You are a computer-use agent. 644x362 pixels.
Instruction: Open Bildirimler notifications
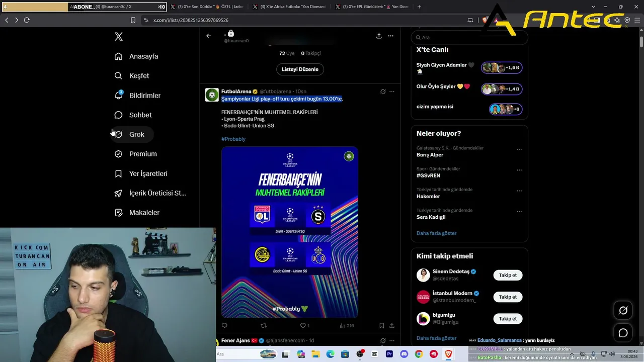tap(137, 96)
